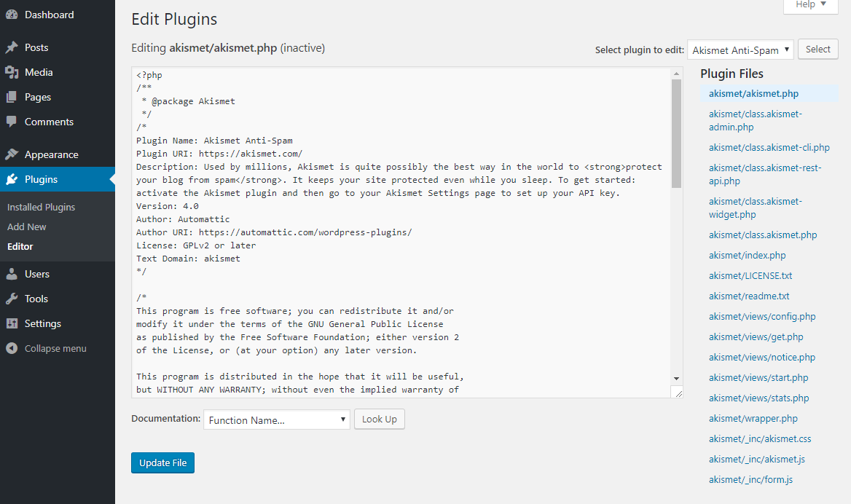Click the Comments speech bubble icon
The width and height of the screenshot is (851, 504).
tap(12, 122)
